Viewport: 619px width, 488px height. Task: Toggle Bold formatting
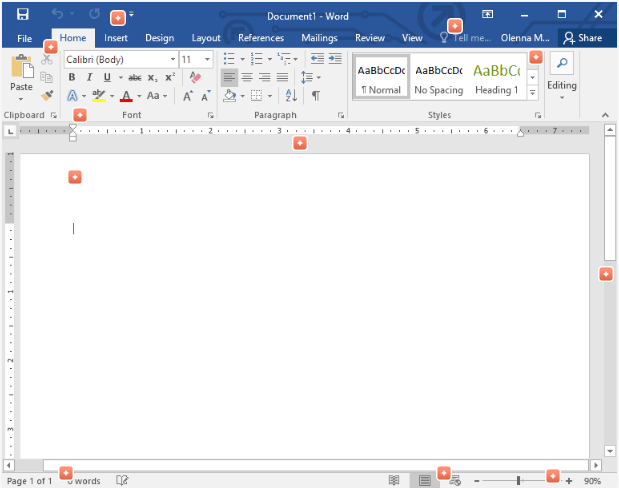71,77
